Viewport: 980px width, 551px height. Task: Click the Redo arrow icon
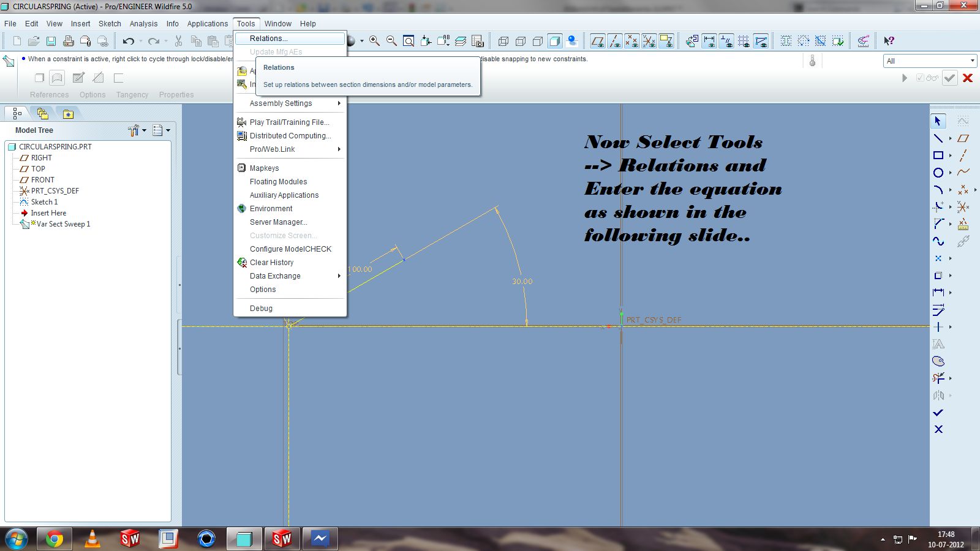153,41
